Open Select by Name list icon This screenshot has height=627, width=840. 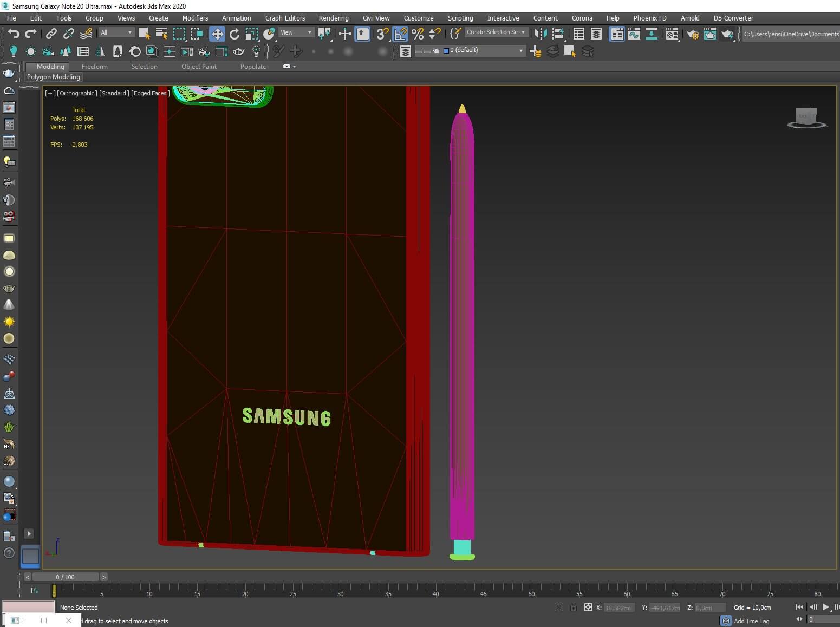coord(161,34)
